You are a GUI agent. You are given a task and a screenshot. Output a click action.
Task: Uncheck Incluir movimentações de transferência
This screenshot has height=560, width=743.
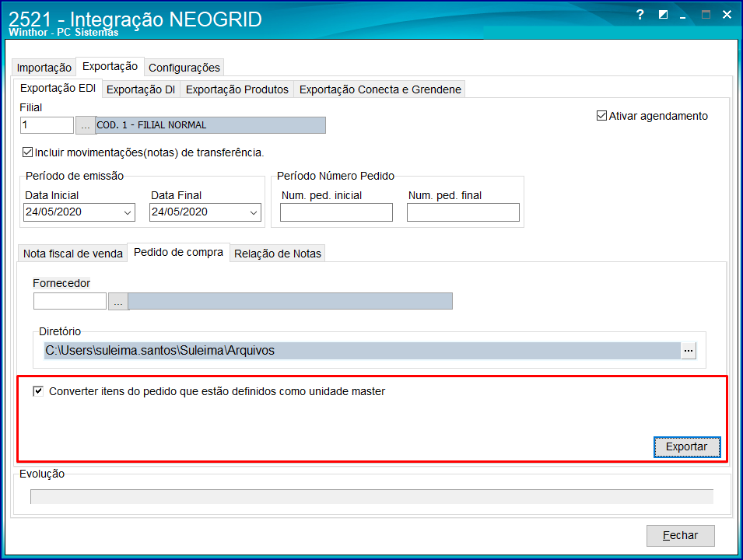coord(27,152)
